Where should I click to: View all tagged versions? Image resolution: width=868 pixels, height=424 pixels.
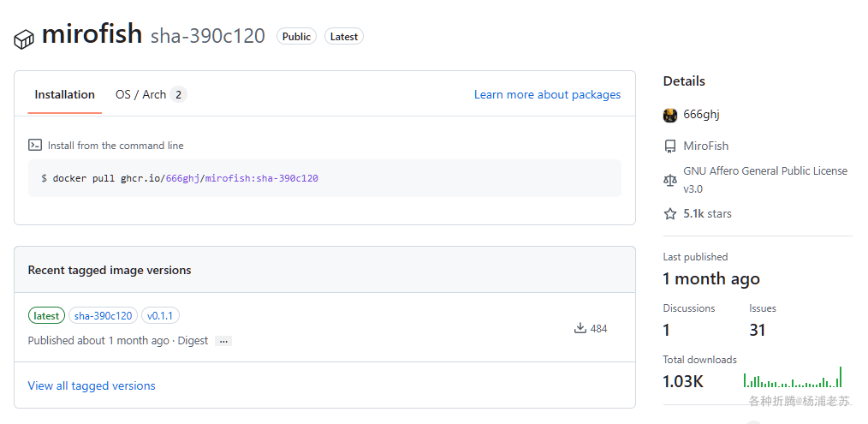92,385
